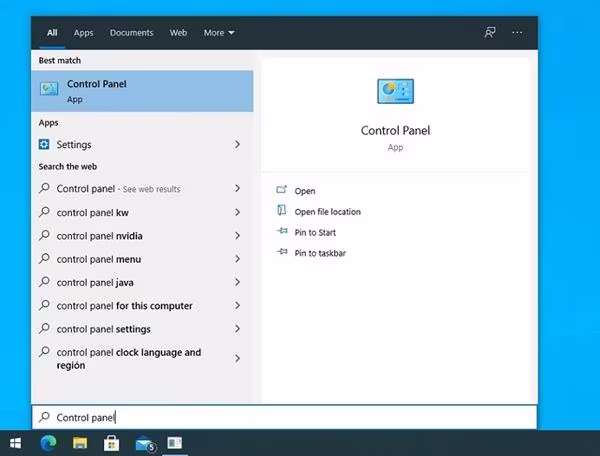600x456 pixels.
Task: Expand the arrow for 'control panel kw'
Action: [237, 212]
